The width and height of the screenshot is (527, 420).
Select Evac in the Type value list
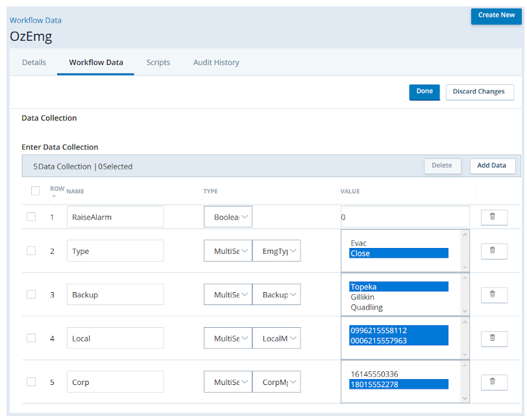(398, 243)
